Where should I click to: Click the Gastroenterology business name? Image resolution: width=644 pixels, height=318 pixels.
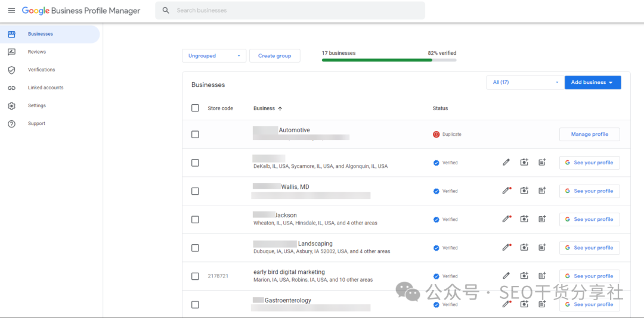click(287, 300)
